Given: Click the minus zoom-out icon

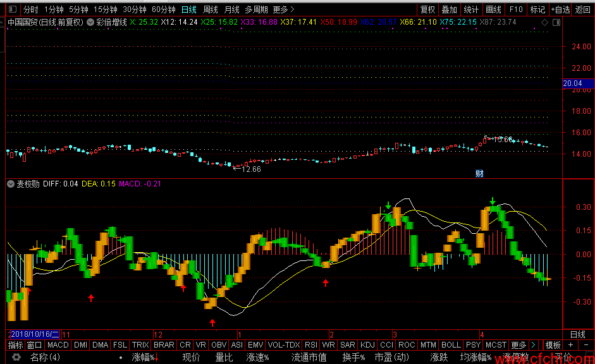Looking at the screenshot, I should (x=586, y=345).
